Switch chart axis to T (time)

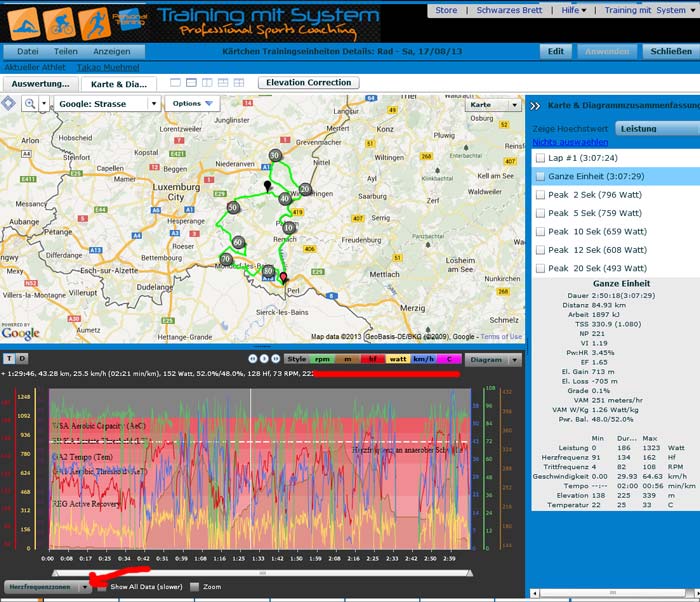click(x=9, y=358)
